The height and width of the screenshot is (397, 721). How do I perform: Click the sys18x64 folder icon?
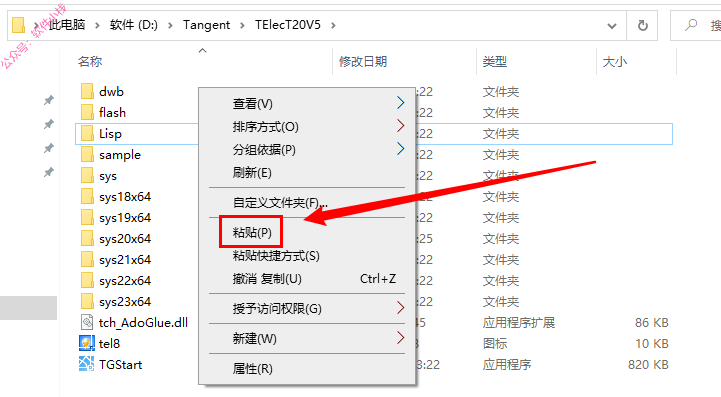[x=86, y=196]
